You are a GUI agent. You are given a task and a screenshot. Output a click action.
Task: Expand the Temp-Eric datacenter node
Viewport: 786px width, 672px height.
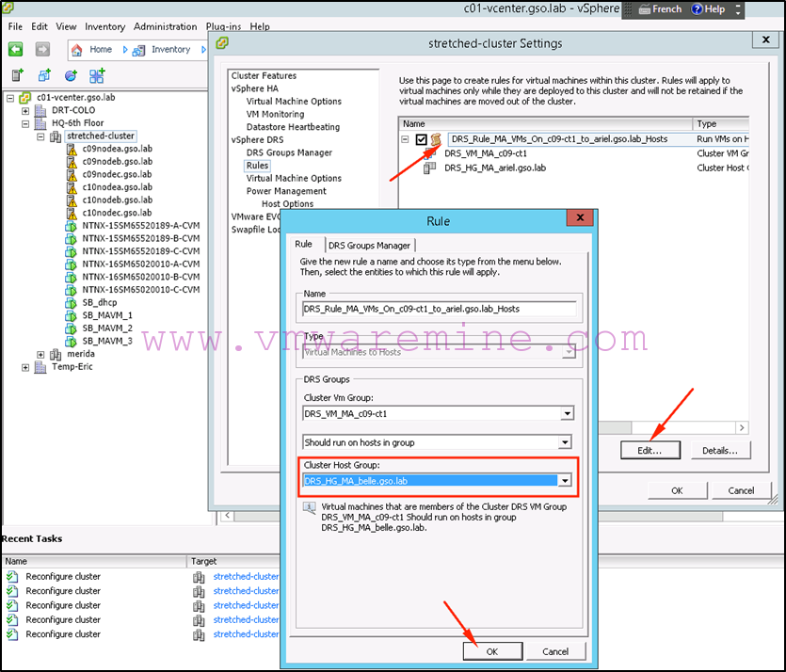(25, 367)
